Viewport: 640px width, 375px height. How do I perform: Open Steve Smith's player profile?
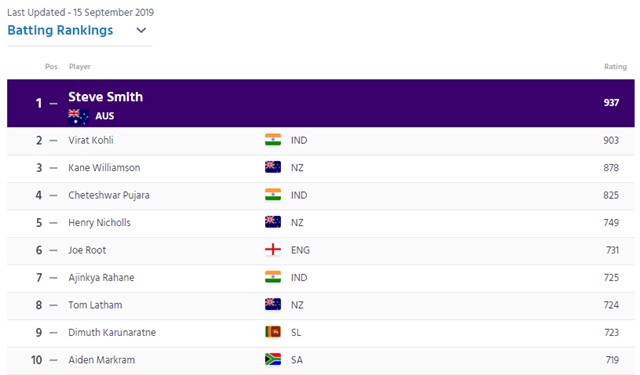tap(105, 97)
